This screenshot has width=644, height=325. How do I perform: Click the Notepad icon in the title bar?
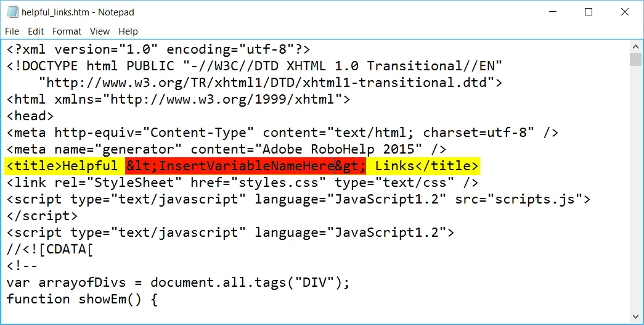pyautogui.click(x=12, y=12)
